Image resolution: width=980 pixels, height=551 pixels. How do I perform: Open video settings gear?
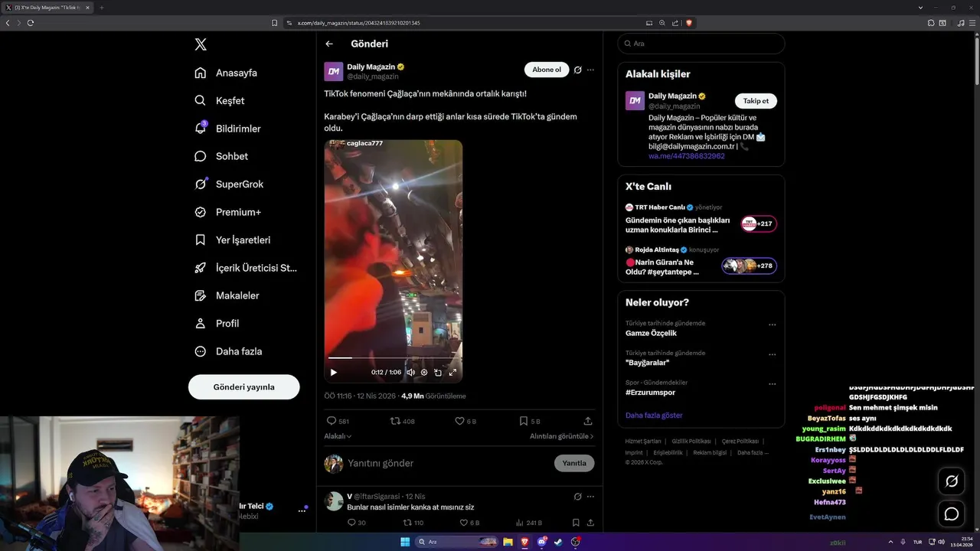424,373
